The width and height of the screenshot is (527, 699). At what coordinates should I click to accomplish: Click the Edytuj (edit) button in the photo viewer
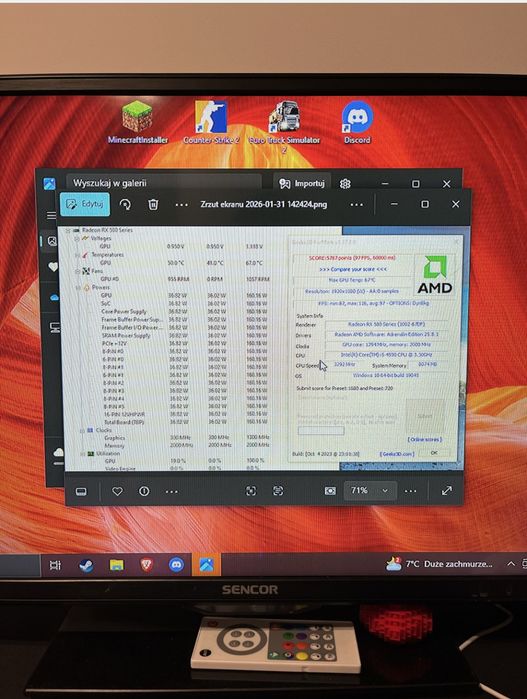click(85, 204)
